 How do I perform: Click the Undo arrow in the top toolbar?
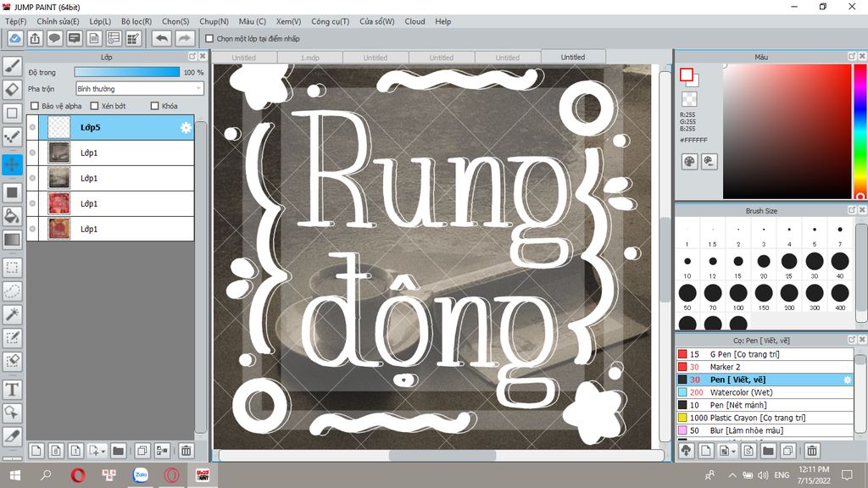[x=162, y=38]
